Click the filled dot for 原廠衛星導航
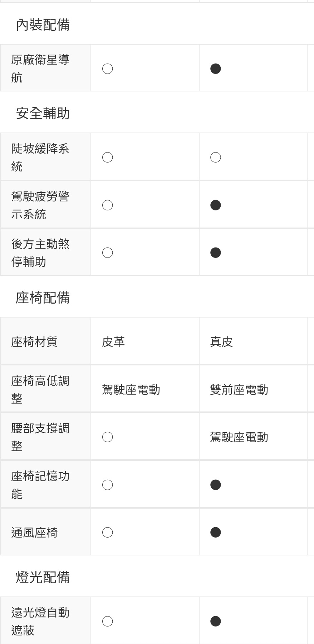Viewport: 314px width, 644px height. point(215,69)
